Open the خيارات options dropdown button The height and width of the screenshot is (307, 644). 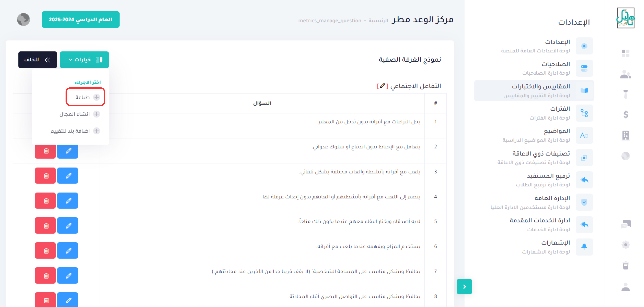click(x=84, y=60)
